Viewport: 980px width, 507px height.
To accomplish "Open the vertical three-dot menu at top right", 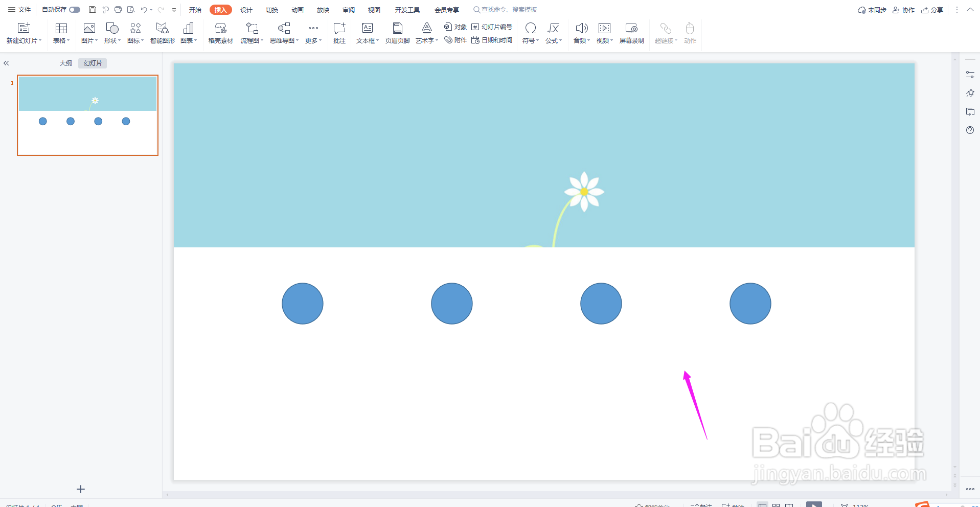I will pos(957,10).
